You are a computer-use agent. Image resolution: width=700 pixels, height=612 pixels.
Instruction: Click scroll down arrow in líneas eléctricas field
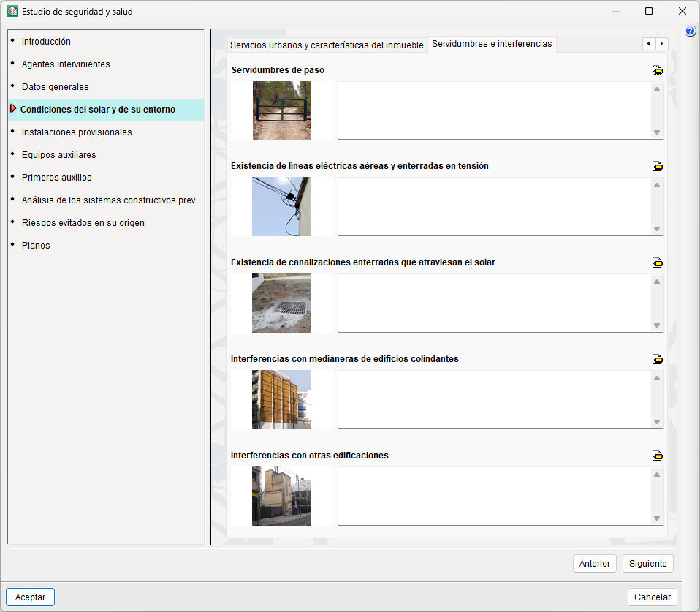coord(657,229)
